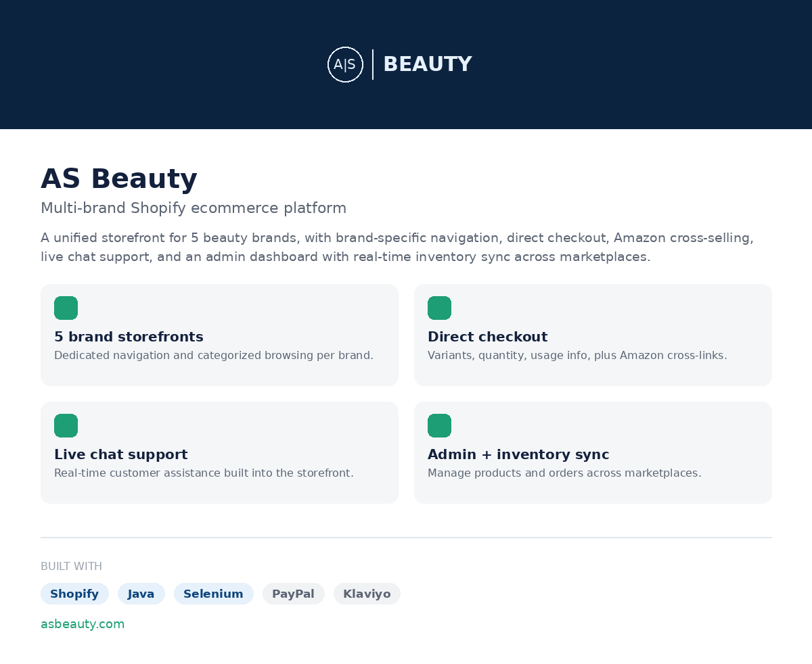Image resolution: width=812 pixels, height=664 pixels.
Task: Click the green icon above Live chat support
Action: pos(66,425)
